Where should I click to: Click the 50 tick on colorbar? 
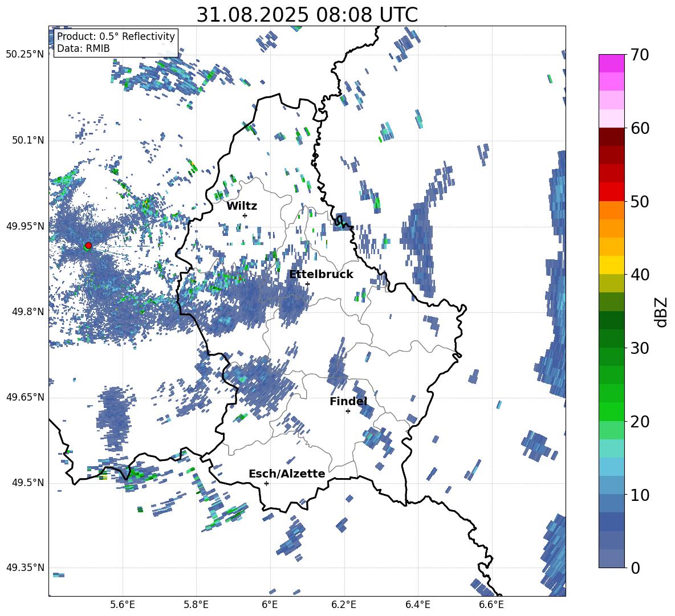[640, 201]
